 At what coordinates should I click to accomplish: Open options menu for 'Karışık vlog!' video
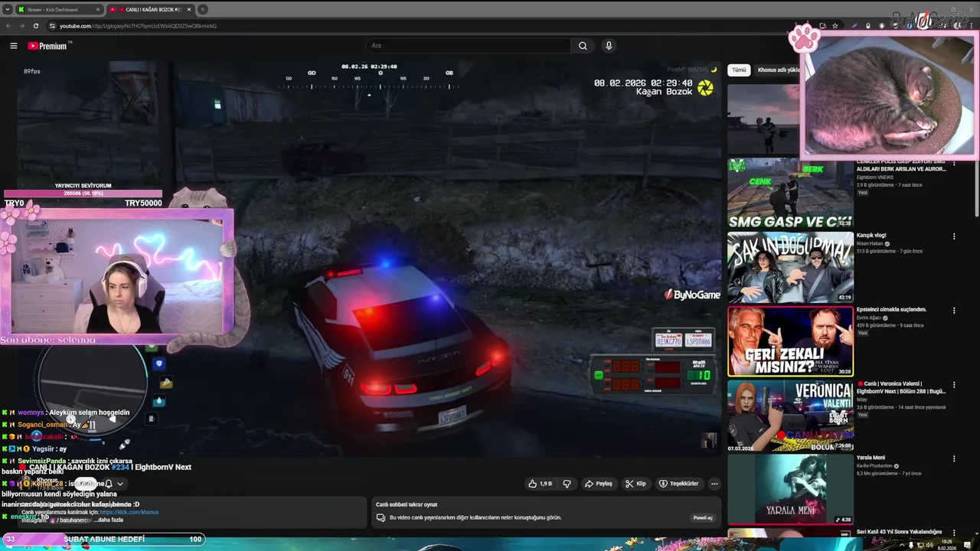click(954, 236)
